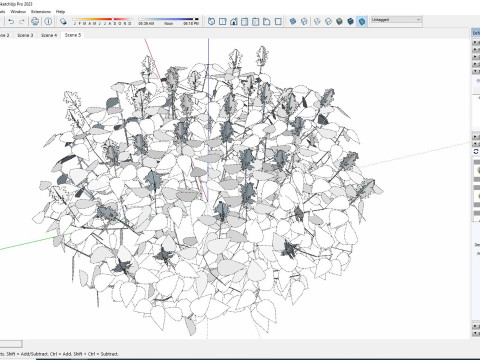Screen dimensions: 480x360
Task: Activate the Monochrome style icon
Action: click(362, 22)
